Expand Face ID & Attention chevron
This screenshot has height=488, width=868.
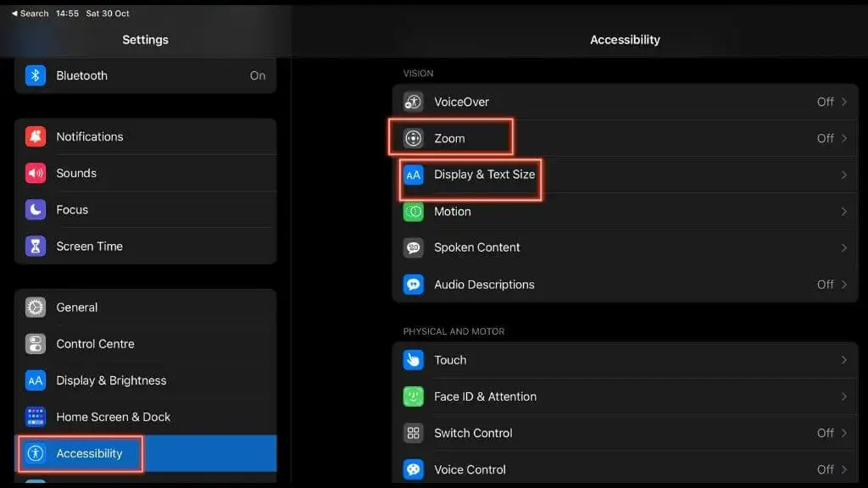point(844,396)
